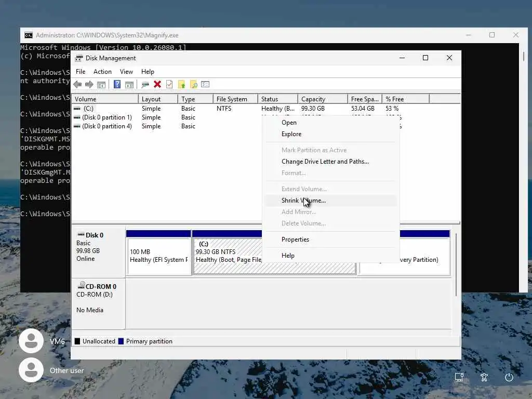Viewport: 532px width, 399px height.
Task: Click the black Unallocated legend swatch
Action: pyautogui.click(x=77, y=341)
